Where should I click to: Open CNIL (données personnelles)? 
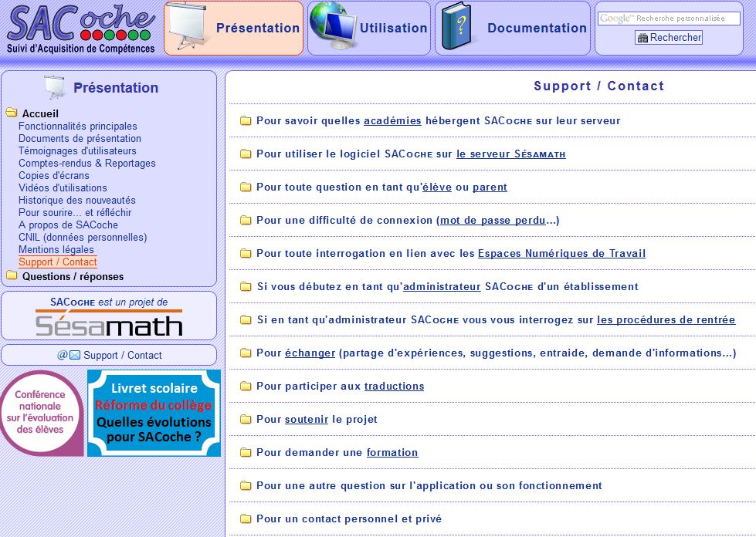point(83,238)
